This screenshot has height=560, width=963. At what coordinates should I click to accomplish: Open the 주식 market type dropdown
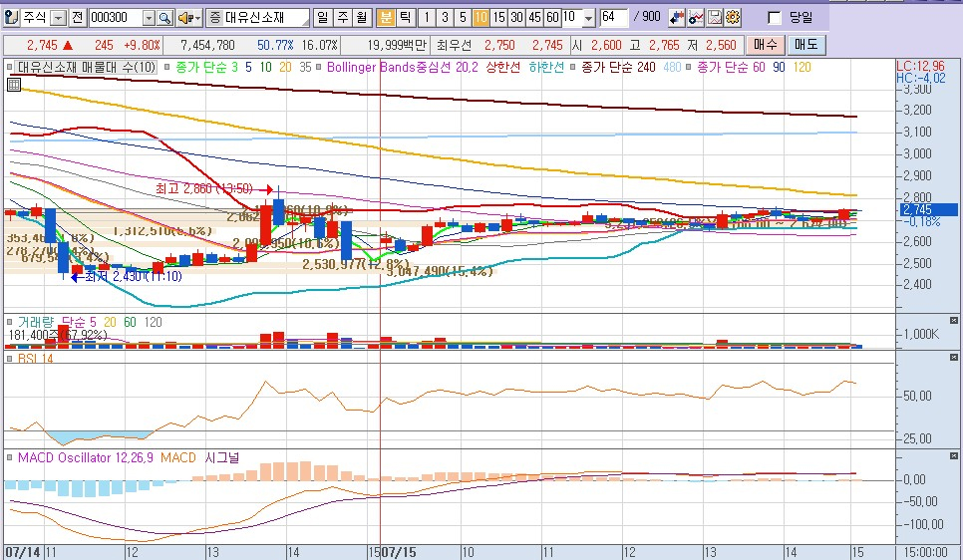tap(57, 18)
